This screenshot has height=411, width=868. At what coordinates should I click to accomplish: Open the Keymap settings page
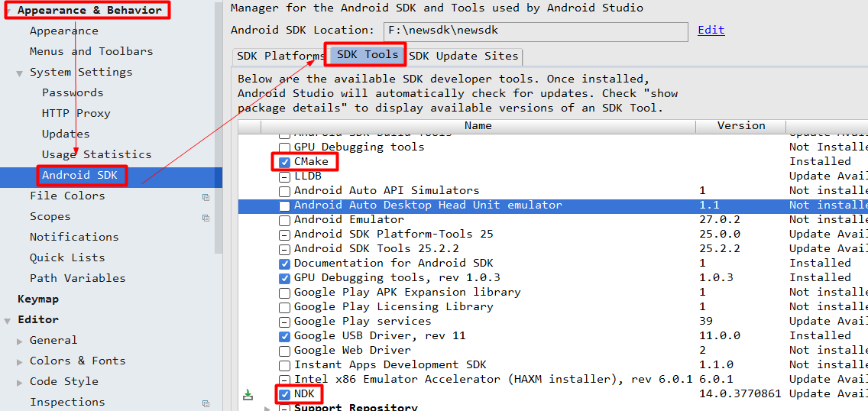38,299
